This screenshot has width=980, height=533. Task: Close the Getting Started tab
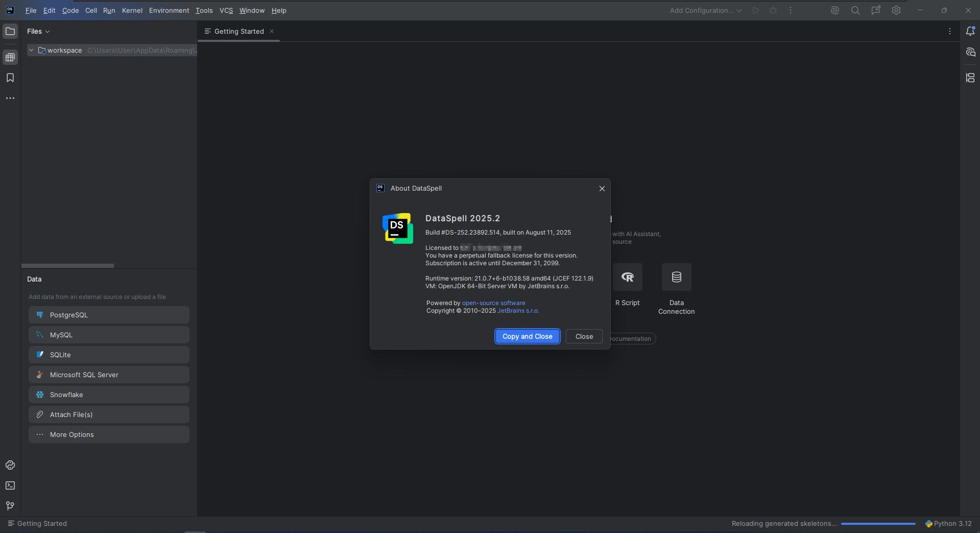[272, 31]
